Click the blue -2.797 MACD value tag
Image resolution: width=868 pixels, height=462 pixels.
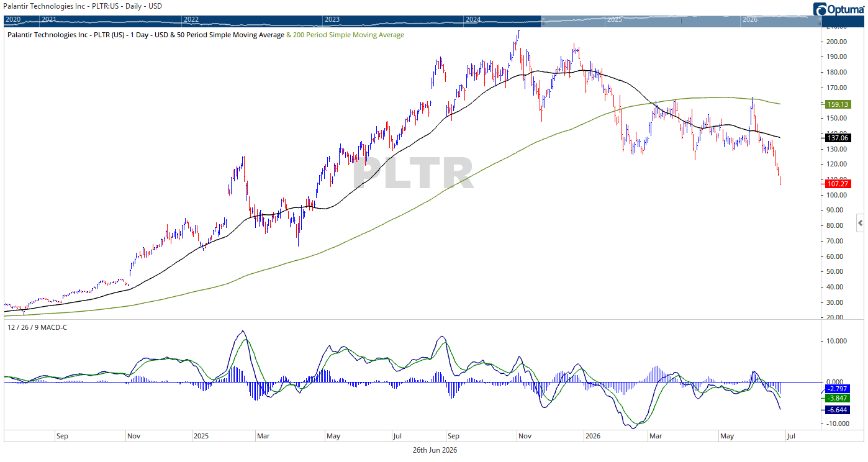point(837,389)
